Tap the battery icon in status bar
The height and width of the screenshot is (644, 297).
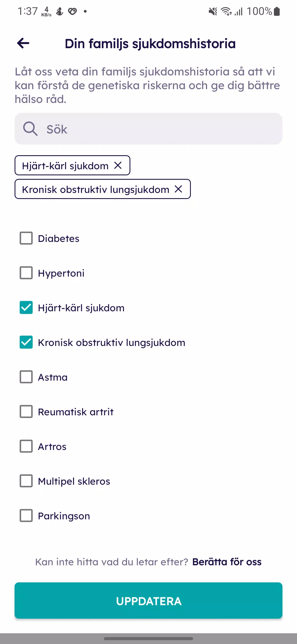[277, 12]
